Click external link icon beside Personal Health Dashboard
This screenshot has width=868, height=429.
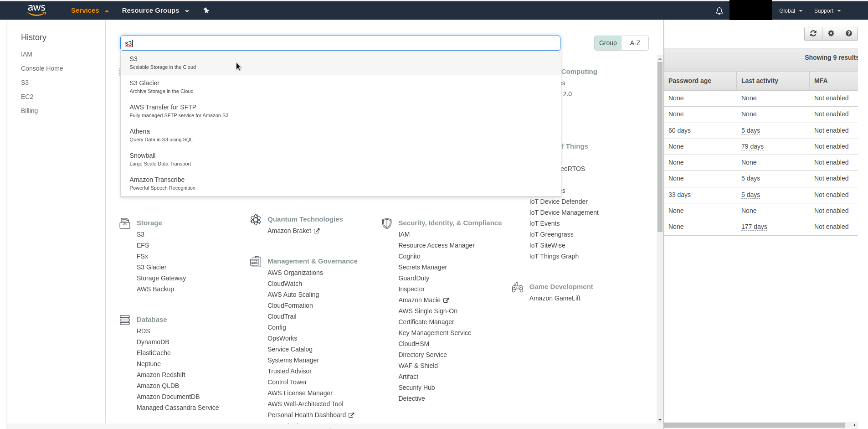coord(351,415)
